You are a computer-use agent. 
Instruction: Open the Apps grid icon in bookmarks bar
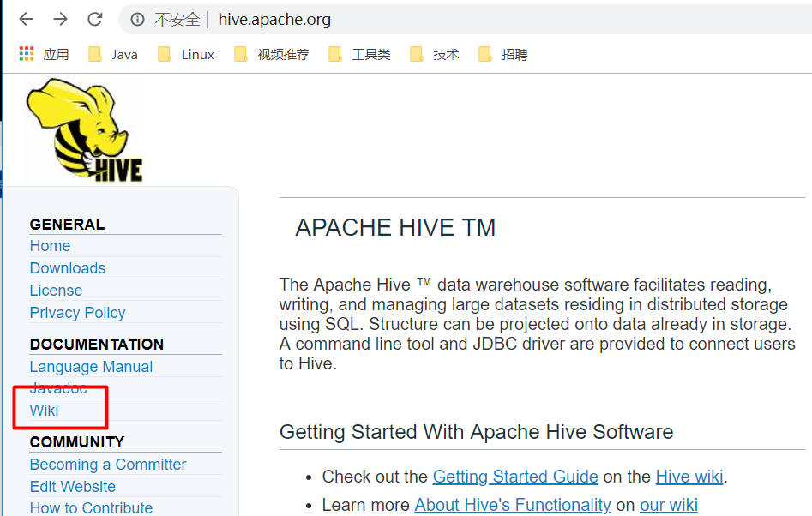coord(27,54)
